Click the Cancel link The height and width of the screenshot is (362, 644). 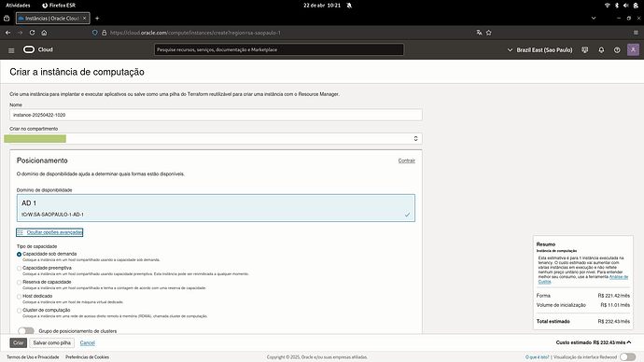[87, 342]
